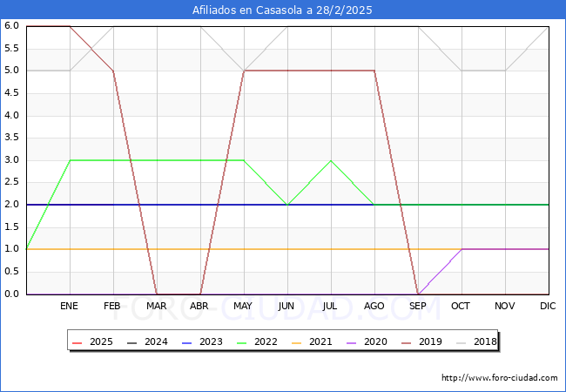Select the '2022' legend label

266,341
